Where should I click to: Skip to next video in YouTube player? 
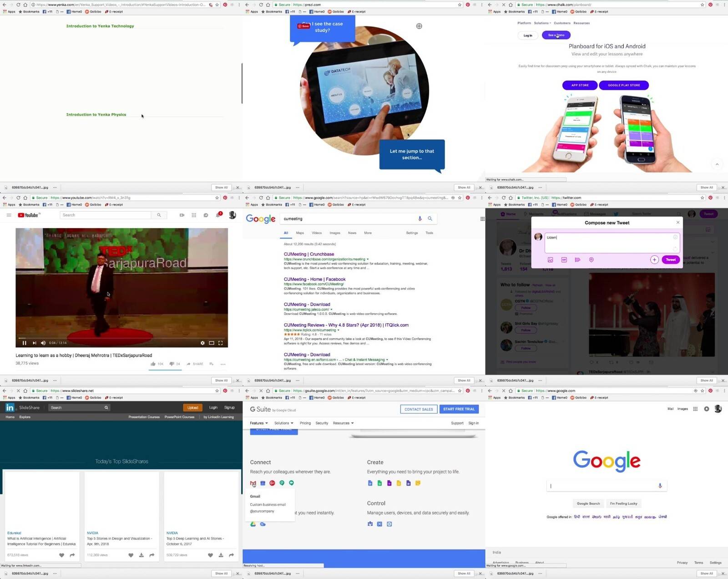(34, 343)
